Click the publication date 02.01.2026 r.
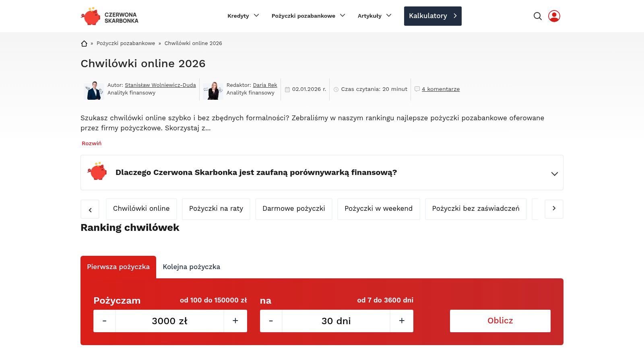The width and height of the screenshot is (644, 362). pyautogui.click(x=309, y=89)
